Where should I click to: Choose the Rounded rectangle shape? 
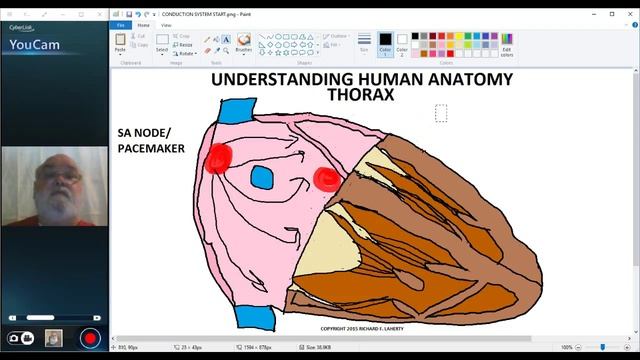pos(294,37)
